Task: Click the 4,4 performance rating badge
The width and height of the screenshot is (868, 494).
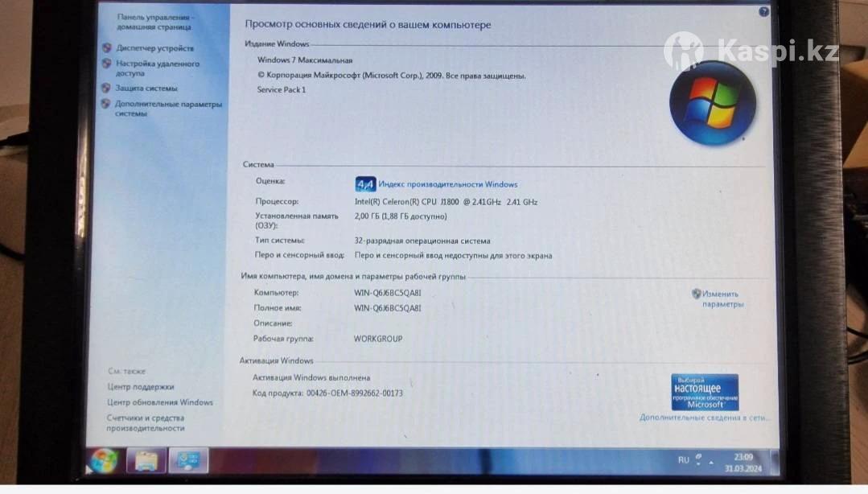Action: tap(365, 184)
